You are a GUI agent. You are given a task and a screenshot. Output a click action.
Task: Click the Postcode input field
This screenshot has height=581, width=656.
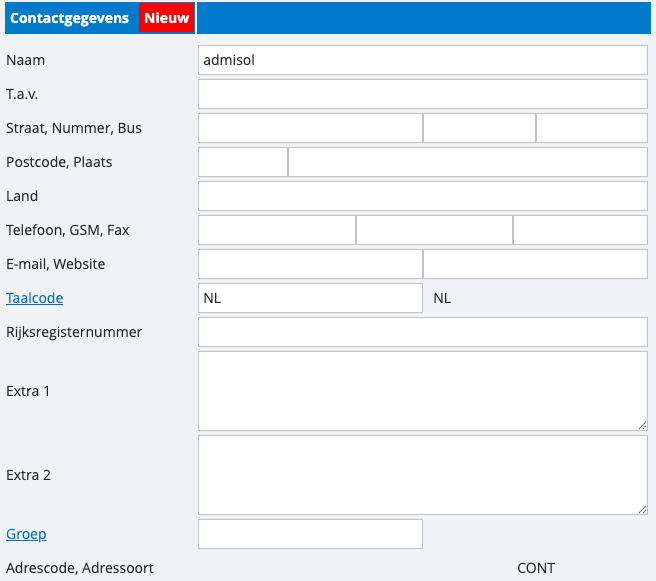tap(243, 162)
